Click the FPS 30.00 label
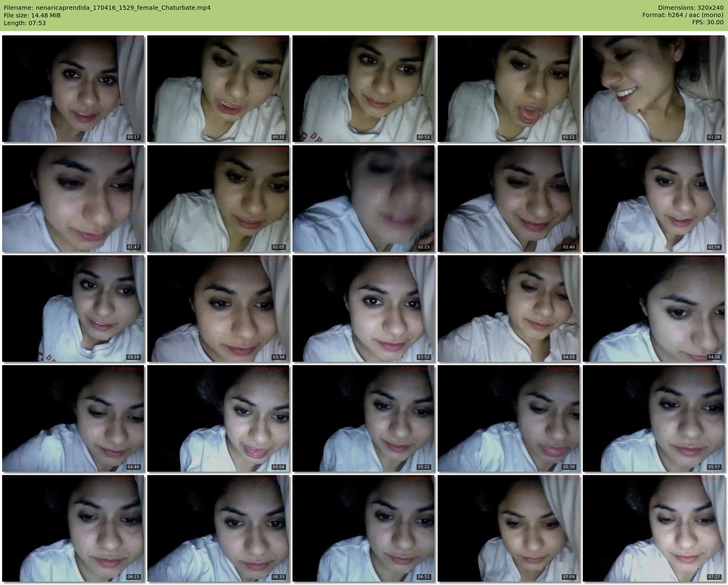728x585 pixels. tap(708, 22)
